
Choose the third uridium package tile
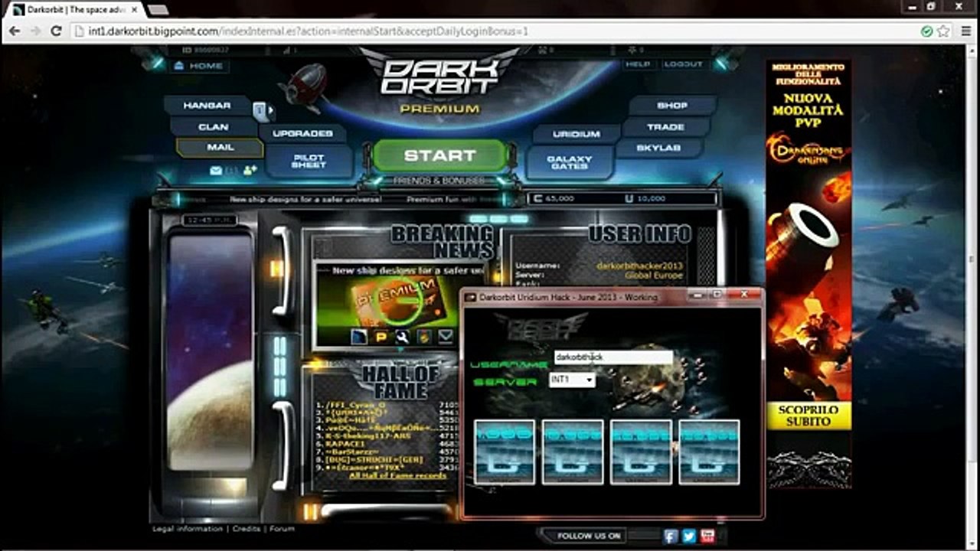point(641,452)
